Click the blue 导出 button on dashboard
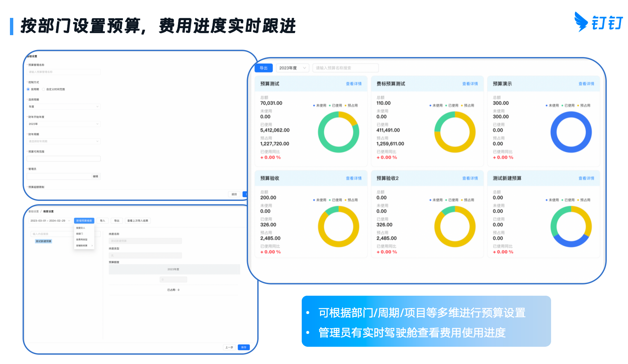The width and height of the screenshot is (628, 364). (264, 68)
